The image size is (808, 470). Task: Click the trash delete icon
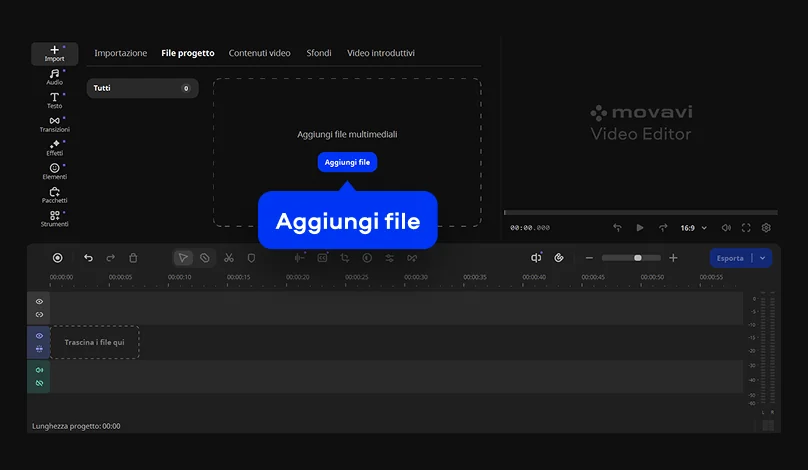click(133, 258)
